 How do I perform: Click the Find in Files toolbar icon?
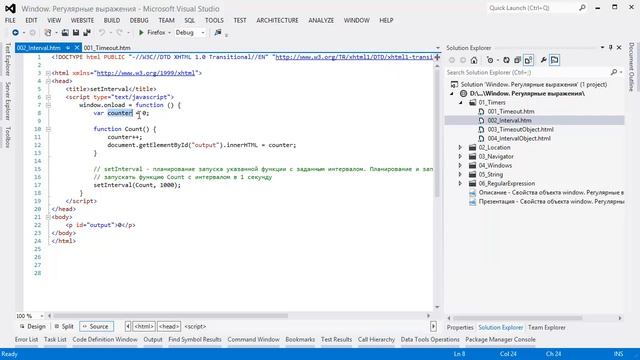point(218,32)
